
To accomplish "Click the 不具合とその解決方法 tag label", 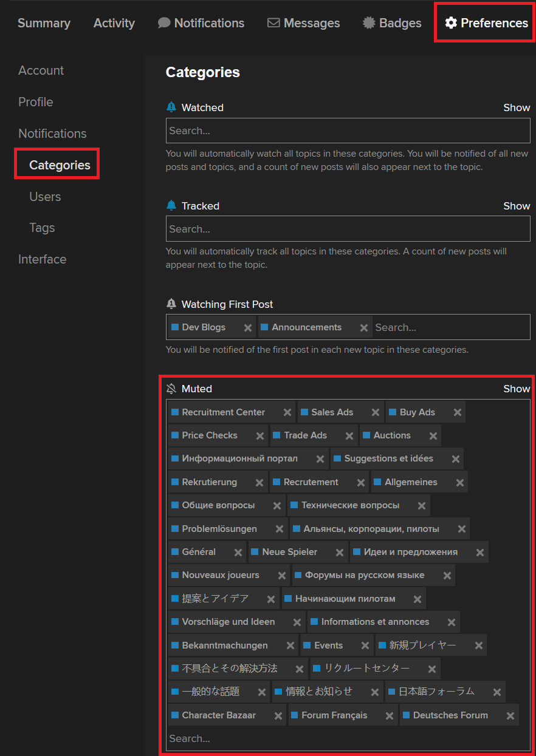I will click(230, 668).
